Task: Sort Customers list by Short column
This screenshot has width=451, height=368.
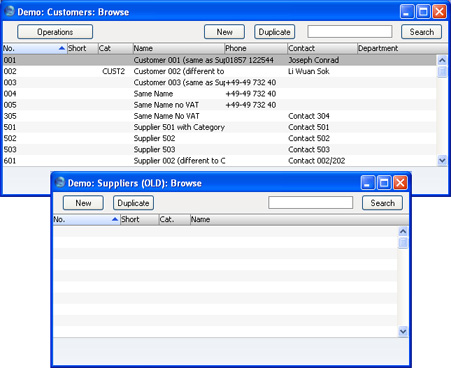Action: [x=83, y=48]
